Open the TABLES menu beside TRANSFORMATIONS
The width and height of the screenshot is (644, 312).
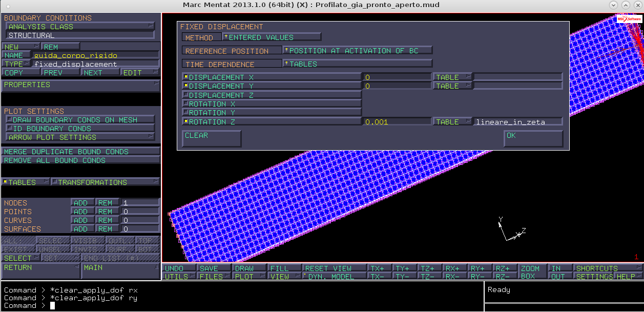[x=26, y=182]
